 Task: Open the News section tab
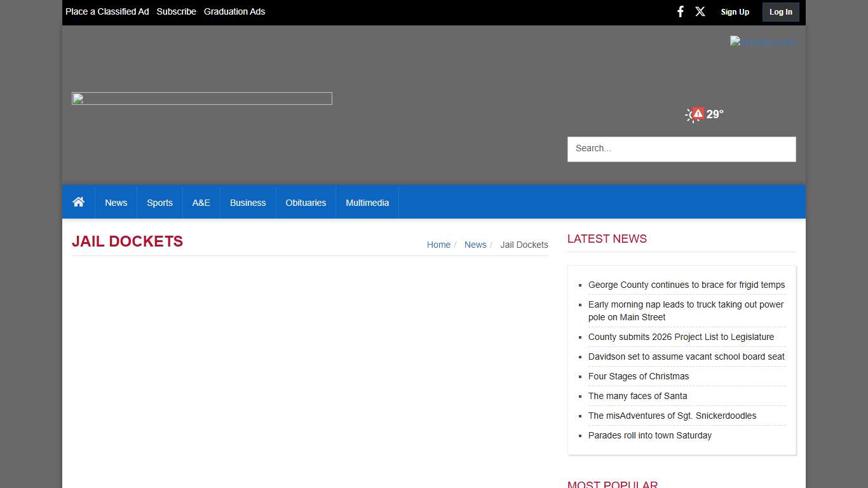tap(116, 202)
